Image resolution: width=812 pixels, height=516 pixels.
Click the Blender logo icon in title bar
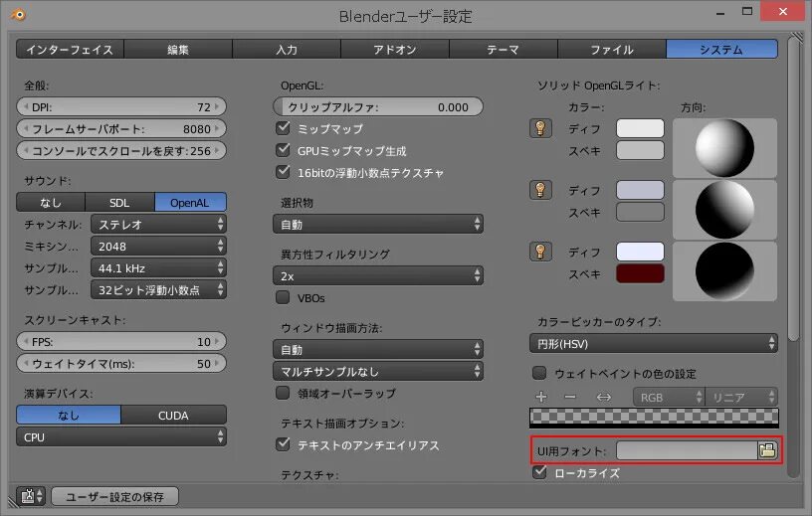18,15
